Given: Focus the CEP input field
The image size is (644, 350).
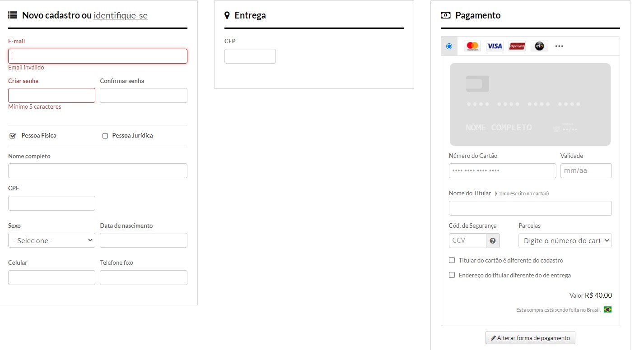Looking at the screenshot, I should click(250, 56).
